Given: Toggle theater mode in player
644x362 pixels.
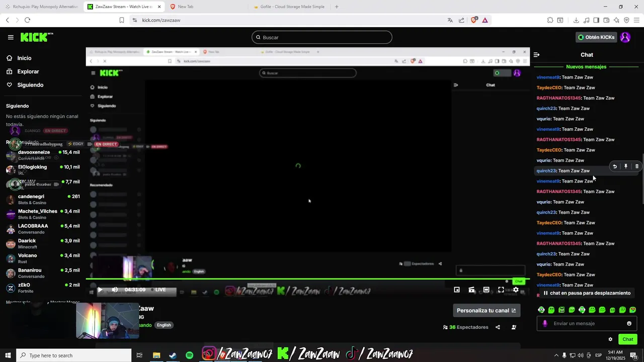Looking at the screenshot, I should point(486,290).
